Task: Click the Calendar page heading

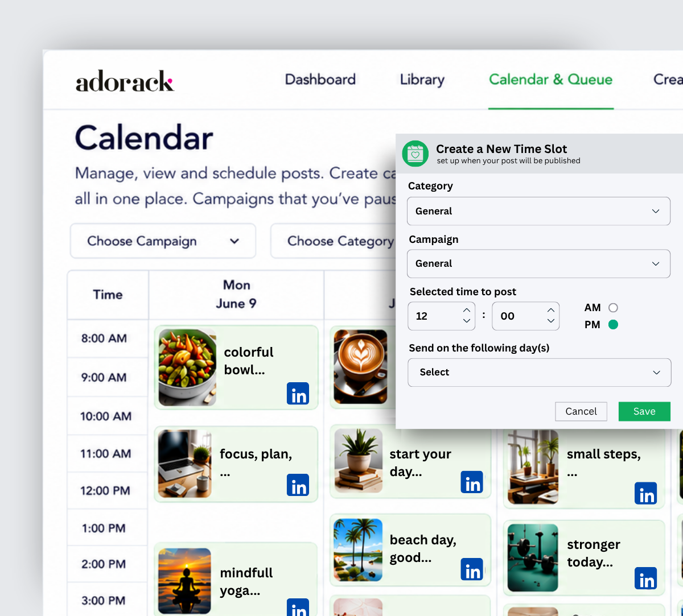Action: [144, 138]
